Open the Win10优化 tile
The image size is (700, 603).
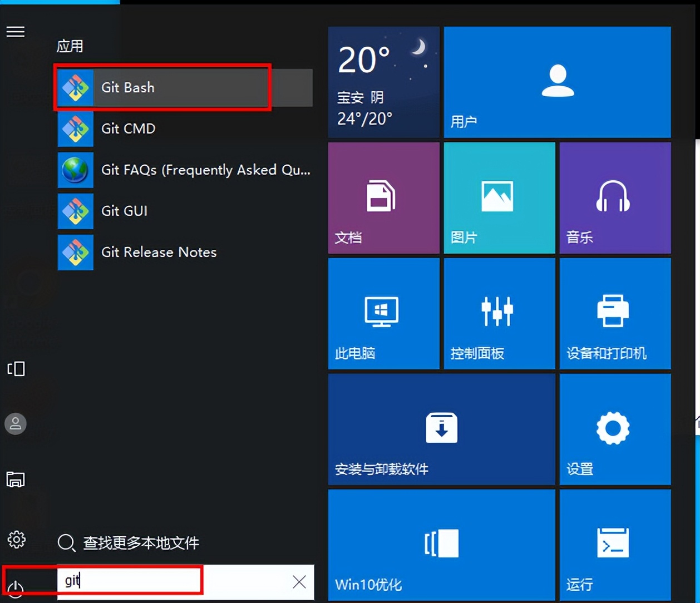[442, 545]
